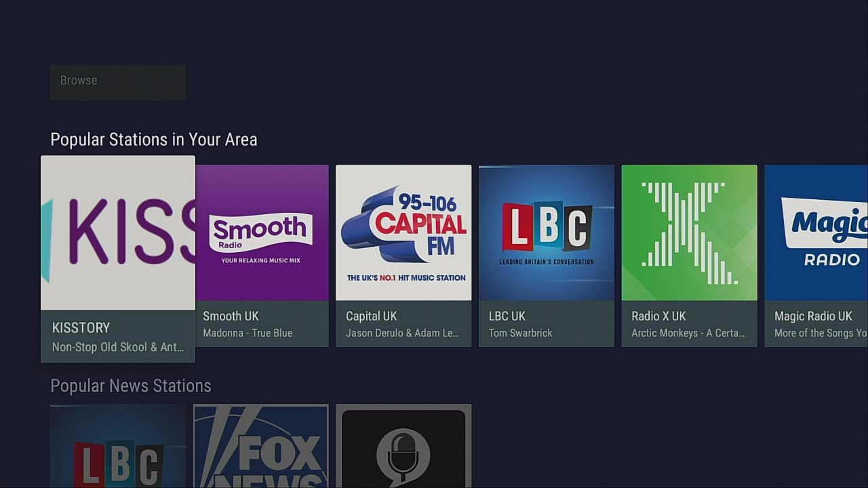Screen dimensions: 868x488
Task: Click the 'Smooth UK' station name
Action: click(x=231, y=316)
